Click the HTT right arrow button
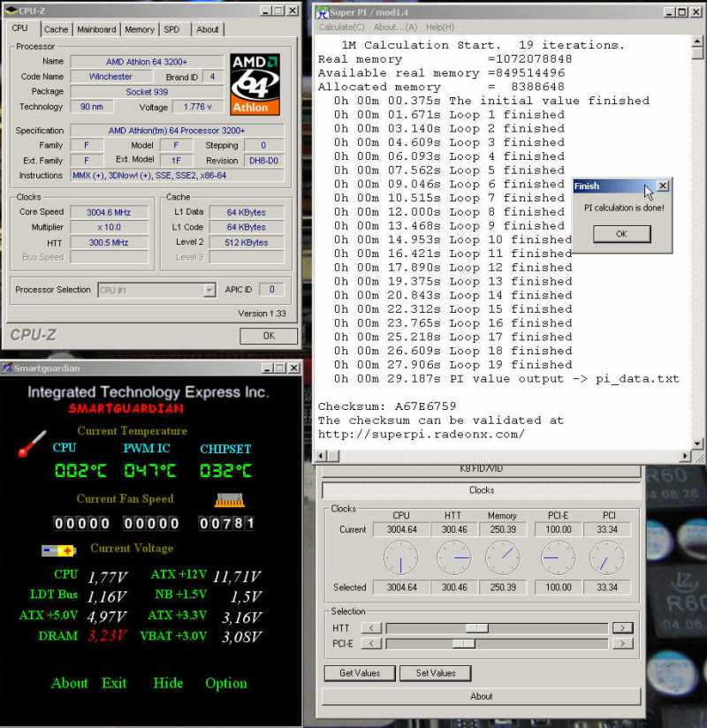The width and height of the screenshot is (707, 728). (622, 627)
